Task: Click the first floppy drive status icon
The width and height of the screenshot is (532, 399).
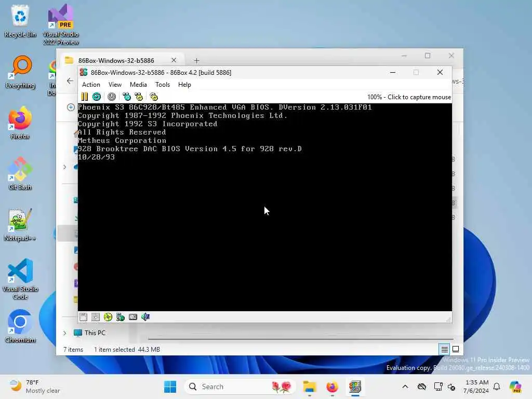Action: 83,317
